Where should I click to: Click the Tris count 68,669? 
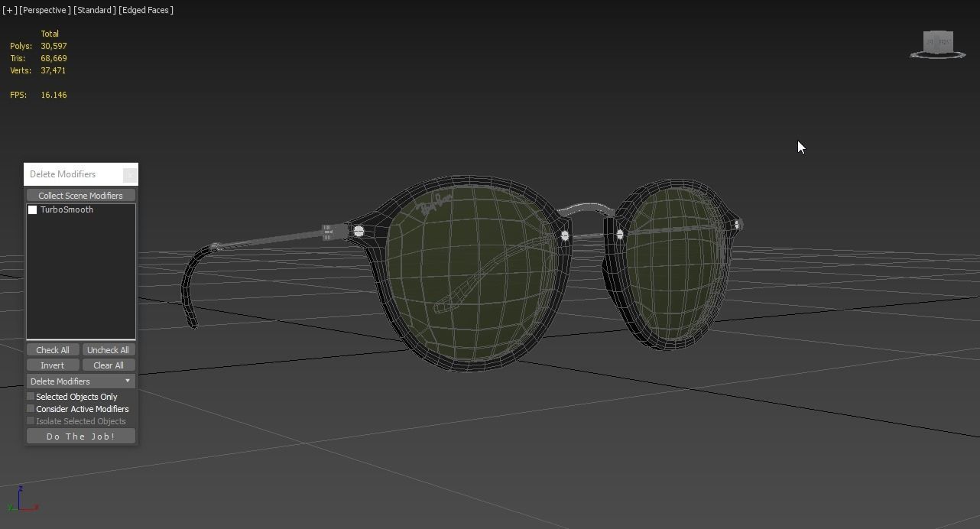(x=54, y=58)
